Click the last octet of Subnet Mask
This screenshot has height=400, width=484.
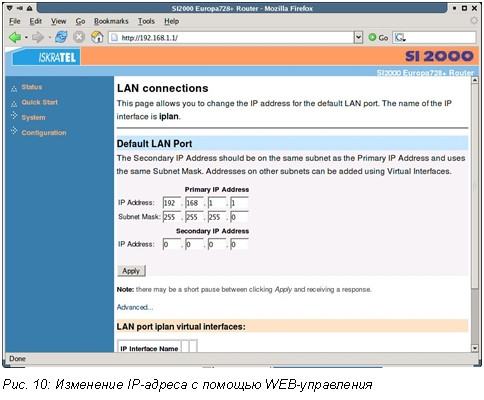pyautogui.click(x=239, y=217)
